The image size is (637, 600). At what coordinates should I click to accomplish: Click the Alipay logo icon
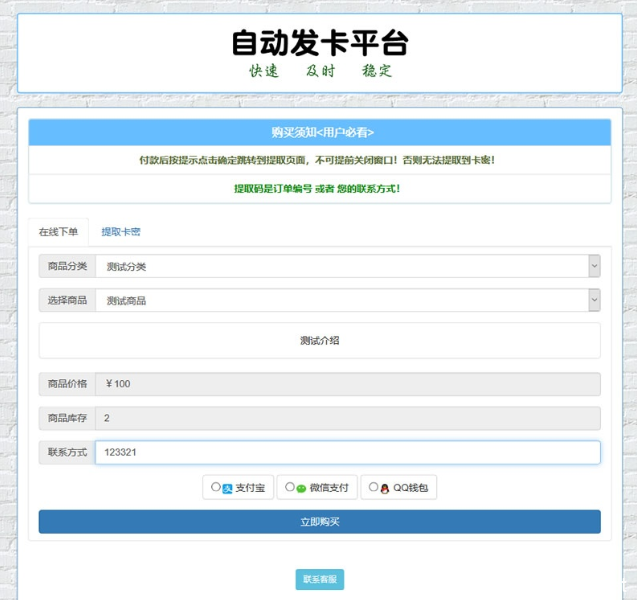pyautogui.click(x=227, y=489)
